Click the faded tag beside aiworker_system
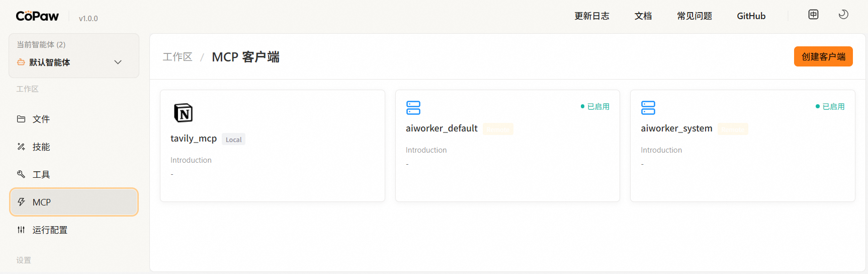The height and width of the screenshot is (274, 868). (733, 129)
